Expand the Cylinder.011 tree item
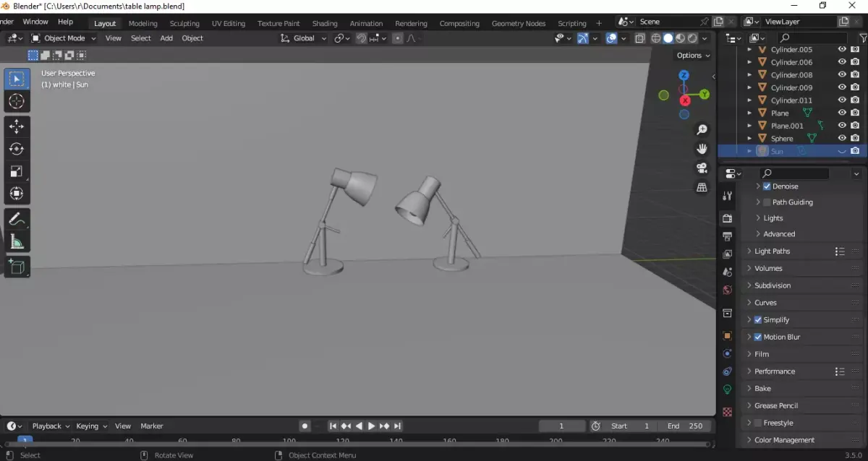 click(x=749, y=100)
